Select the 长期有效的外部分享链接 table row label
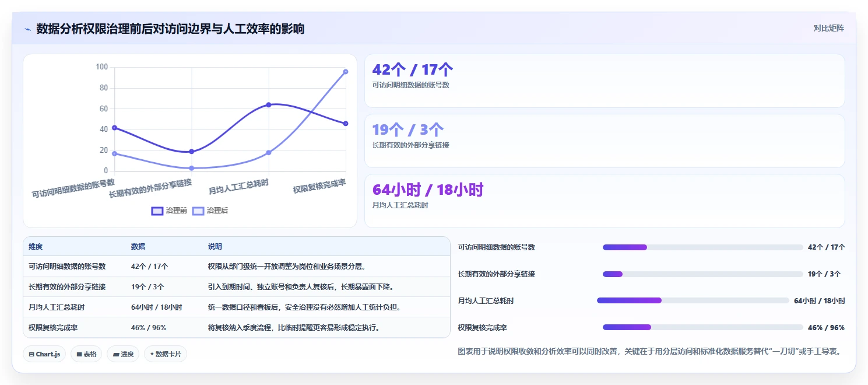Viewport: 868px width, 385px height. click(67, 286)
